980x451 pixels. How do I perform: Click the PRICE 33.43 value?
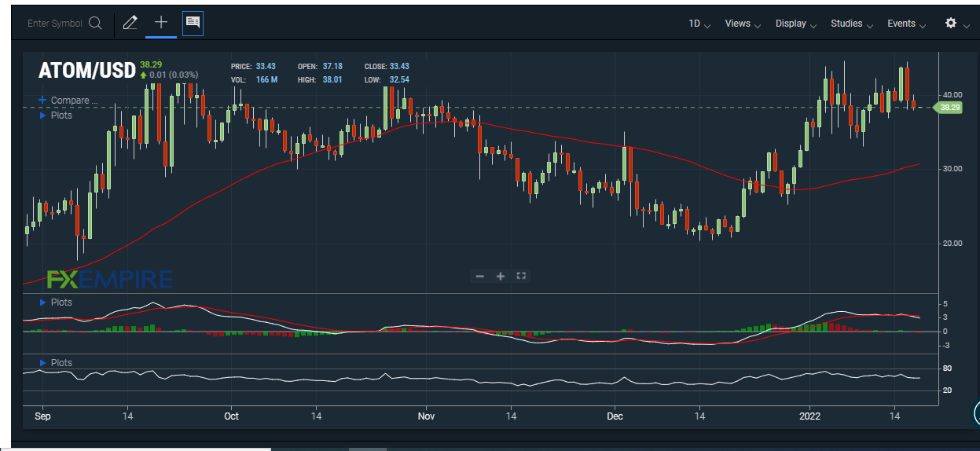[x=266, y=67]
